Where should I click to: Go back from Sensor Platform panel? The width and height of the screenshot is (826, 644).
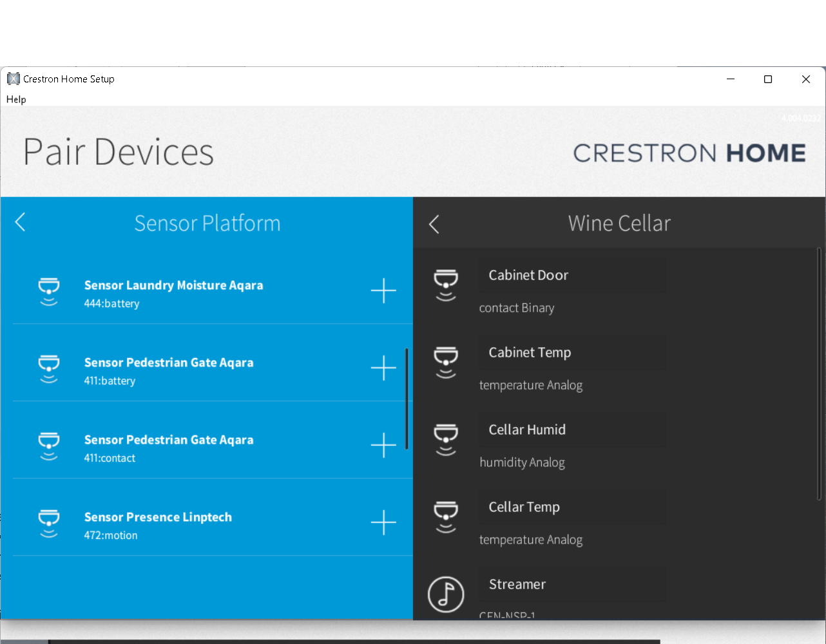tap(21, 223)
